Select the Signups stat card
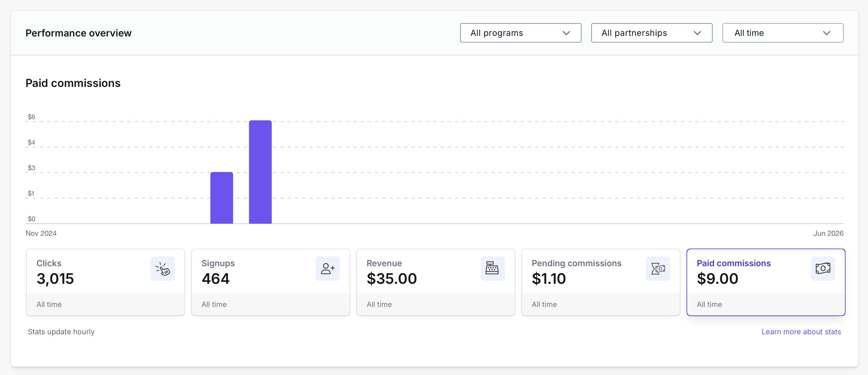The width and height of the screenshot is (868, 375). tap(271, 282)
